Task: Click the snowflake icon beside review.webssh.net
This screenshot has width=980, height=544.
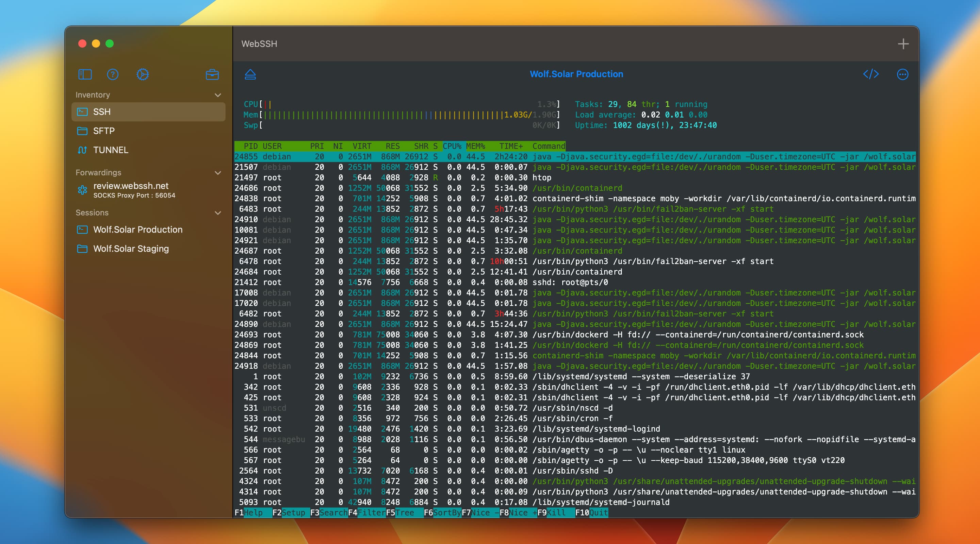Action: (82, 190)
